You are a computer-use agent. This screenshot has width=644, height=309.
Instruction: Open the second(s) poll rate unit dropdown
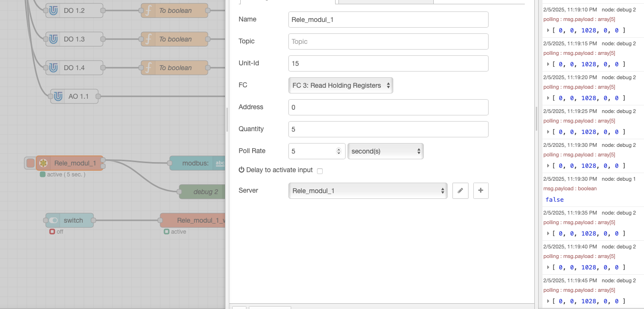point(385,151)
